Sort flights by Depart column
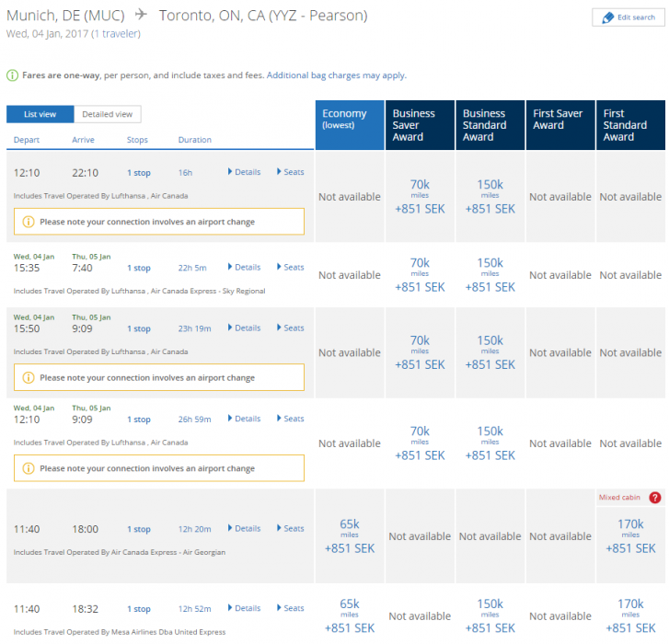 click(27, 140)
